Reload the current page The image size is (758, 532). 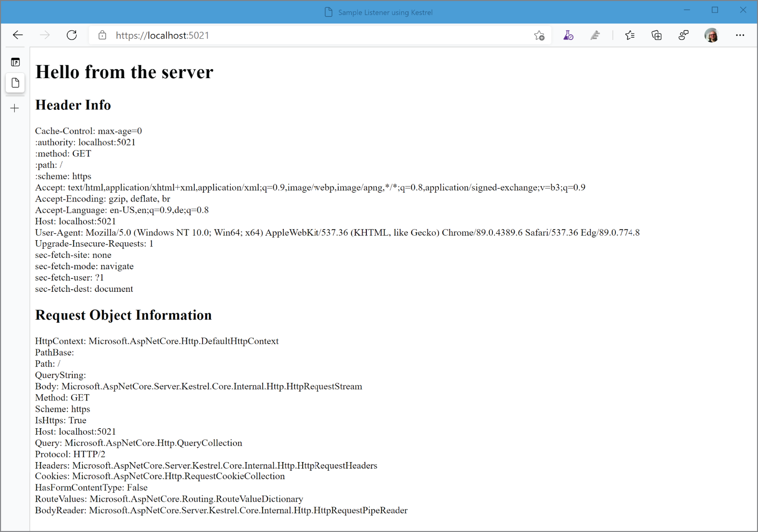[72, 35]
